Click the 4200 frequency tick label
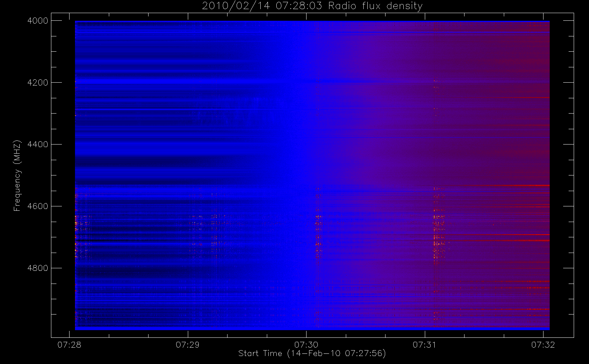The height and width of the screenshot is (364, 589). (38, 83)
